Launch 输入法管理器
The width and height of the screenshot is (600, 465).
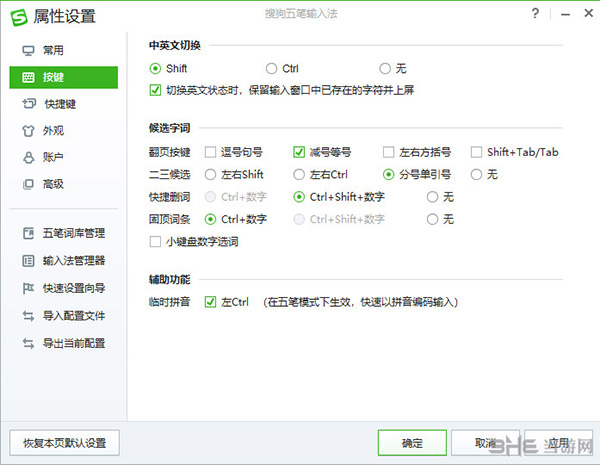tap(64, 261)
